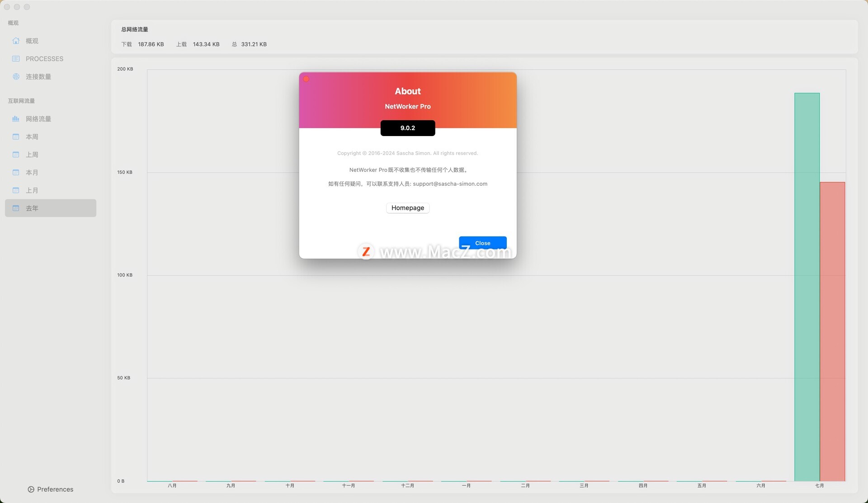868x503 pixels.
Task: Show 本周 traffic statistics
Action: [50, 136]
